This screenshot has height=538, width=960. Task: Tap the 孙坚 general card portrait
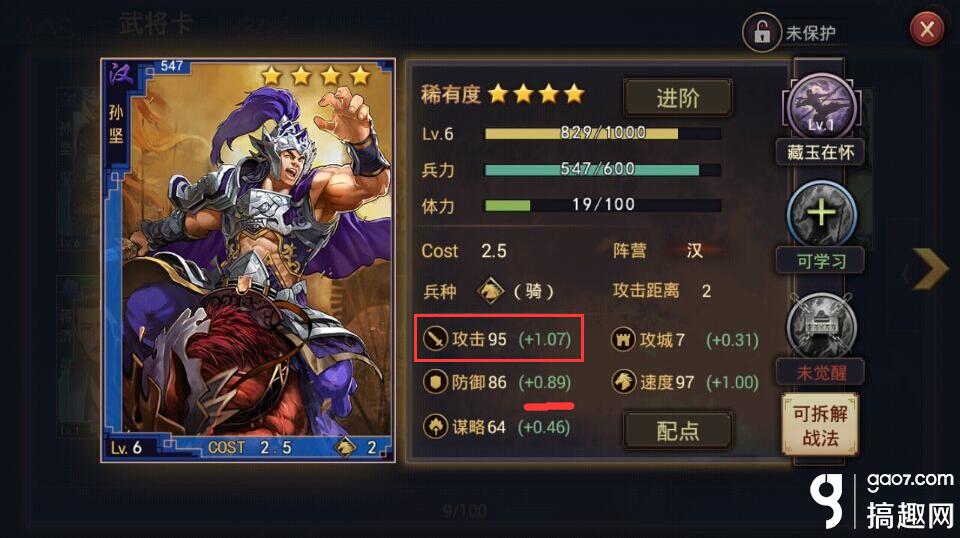pos(248,260)
